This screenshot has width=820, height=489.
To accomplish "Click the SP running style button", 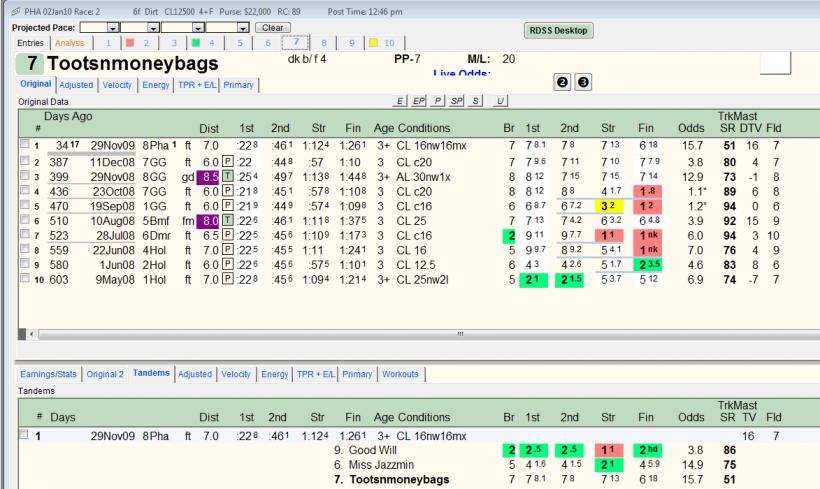I will click(457, 101).
